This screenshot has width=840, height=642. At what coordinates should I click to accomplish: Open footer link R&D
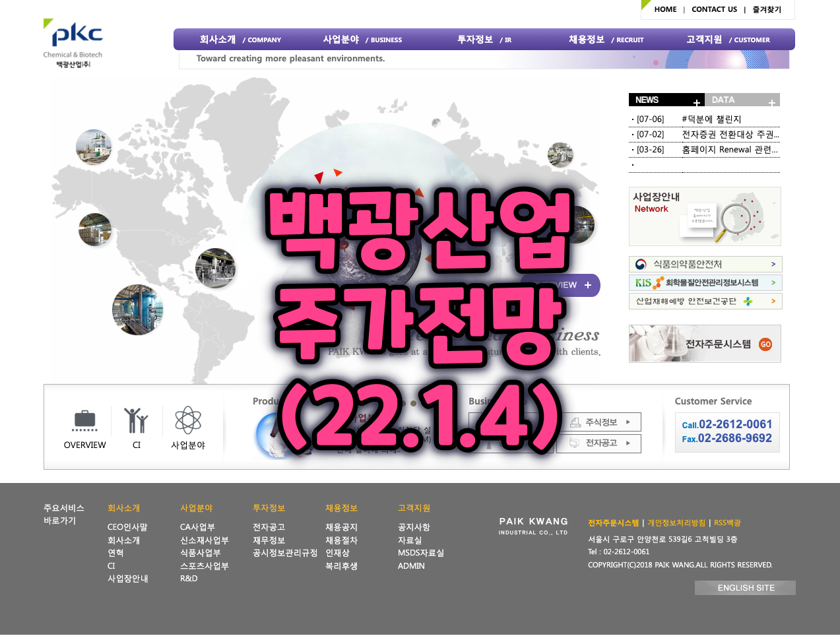[x=189, y=579]
